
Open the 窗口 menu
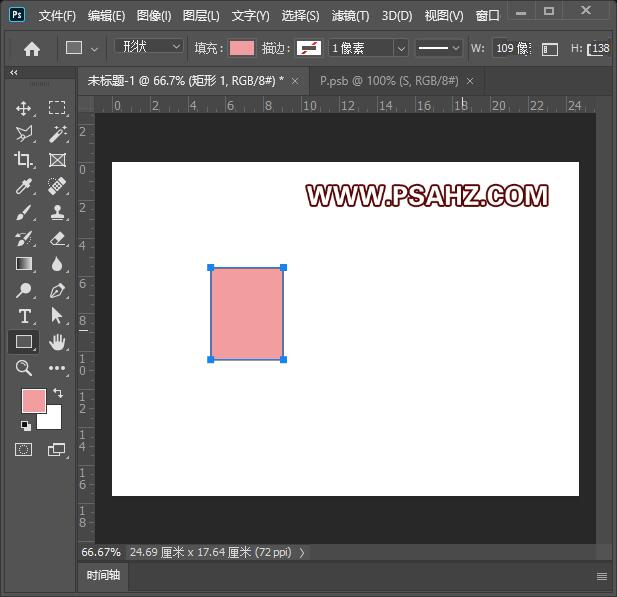[487, 16]
